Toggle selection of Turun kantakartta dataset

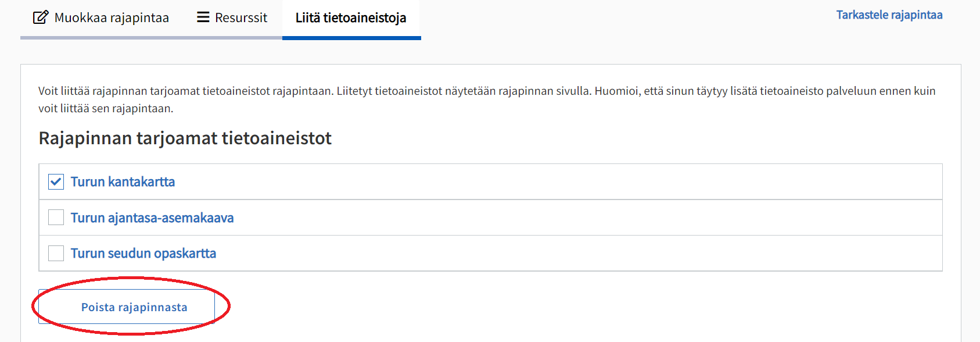coord(55,181)
